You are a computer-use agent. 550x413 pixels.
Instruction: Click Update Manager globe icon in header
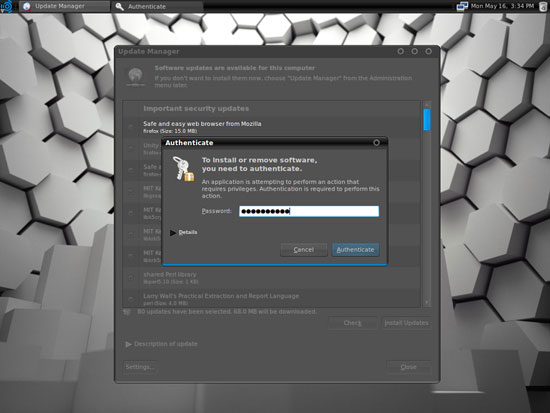135,76
